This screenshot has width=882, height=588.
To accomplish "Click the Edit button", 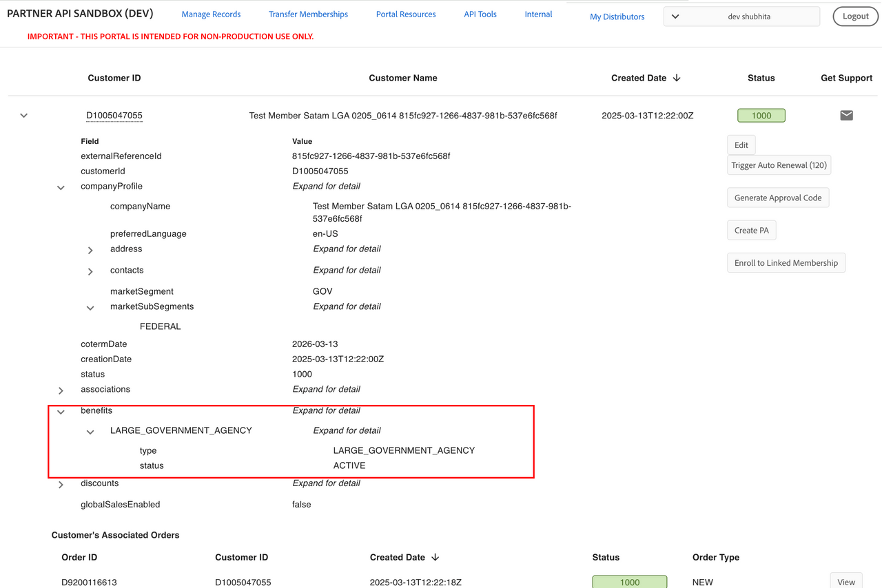I will [741, 145].
